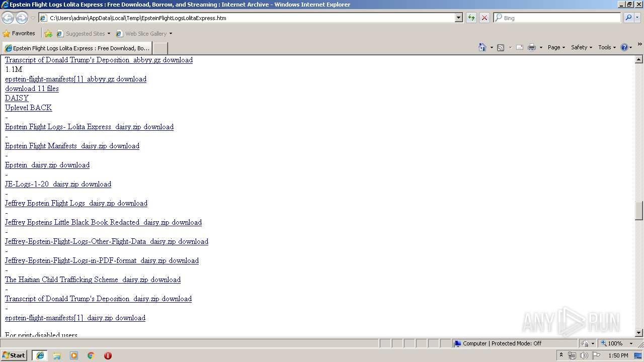Click the Forward navigation arrow

point(22,18)
